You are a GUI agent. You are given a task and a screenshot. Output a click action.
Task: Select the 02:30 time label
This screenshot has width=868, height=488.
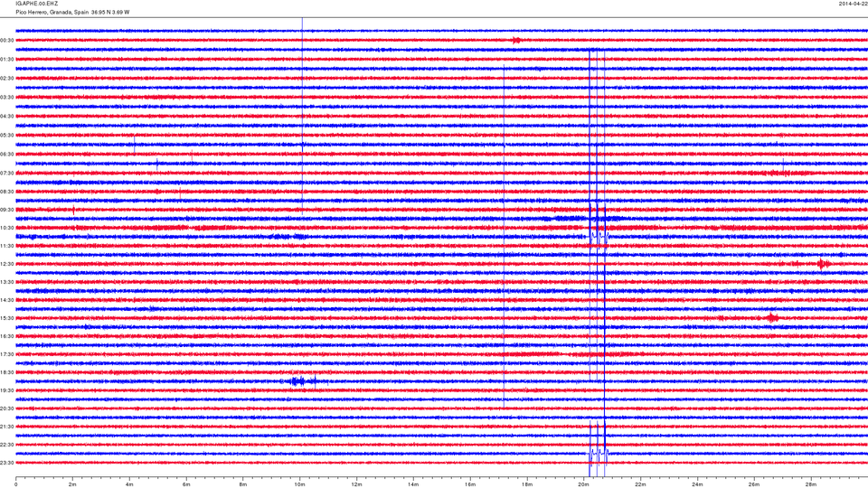7,79
